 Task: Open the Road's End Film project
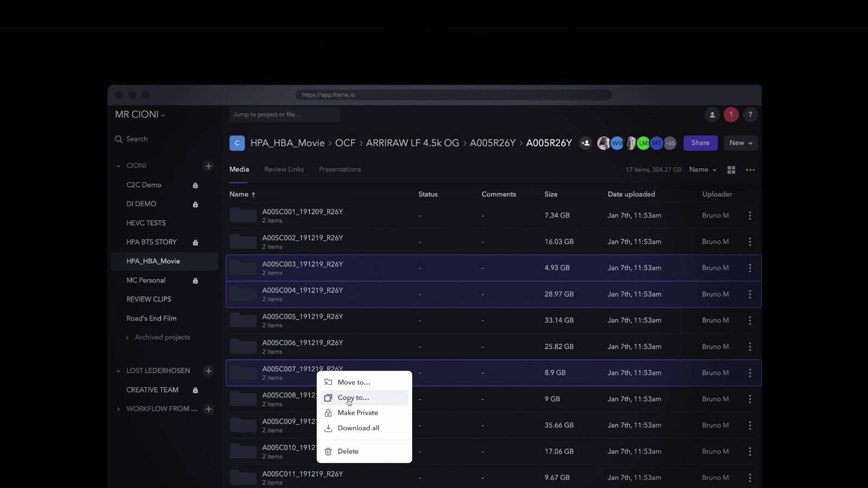click(x=151, y=318)
